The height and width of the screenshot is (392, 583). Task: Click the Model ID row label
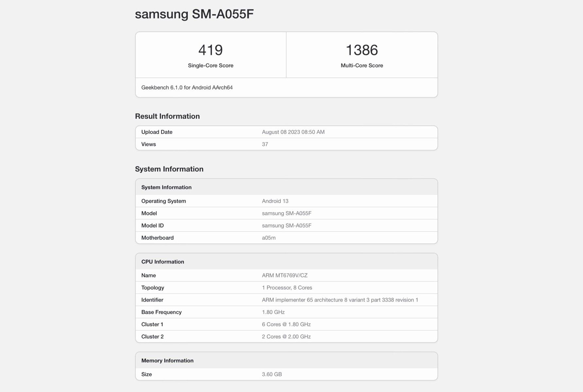coord(153,226)
